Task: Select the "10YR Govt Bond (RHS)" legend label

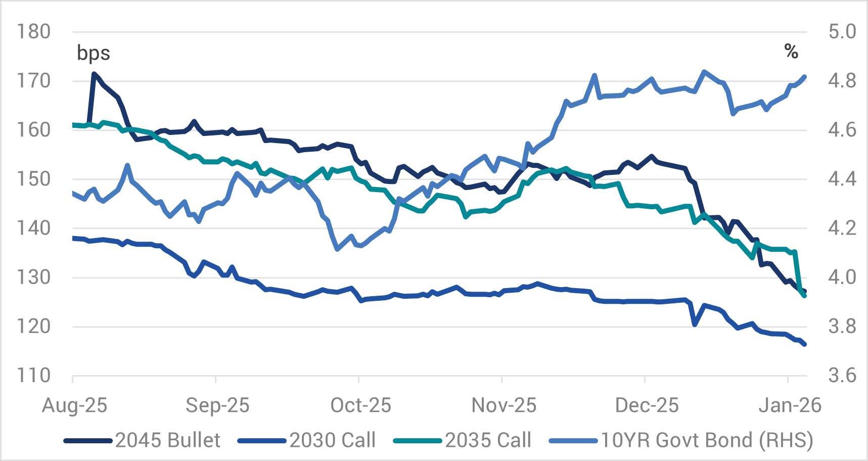Action: tap(707, 441)
